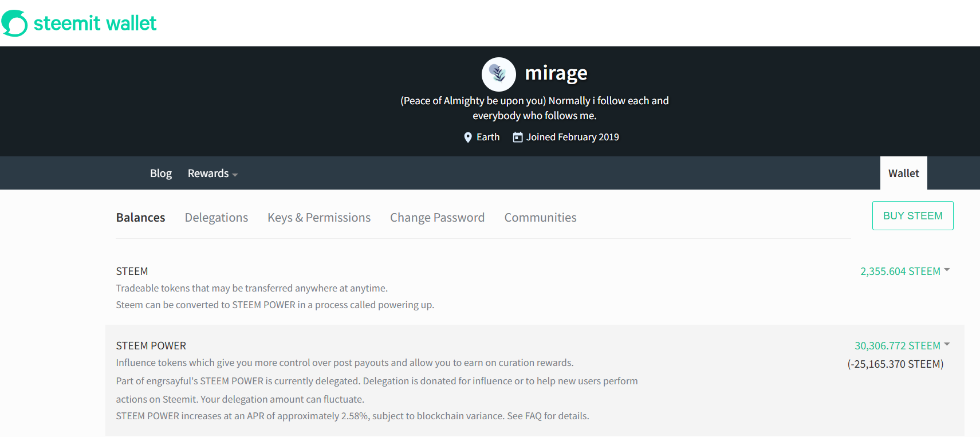This screenshot has height=437, width=980.
Task: Switch to the Delegations tab
Action: point(217,218)
